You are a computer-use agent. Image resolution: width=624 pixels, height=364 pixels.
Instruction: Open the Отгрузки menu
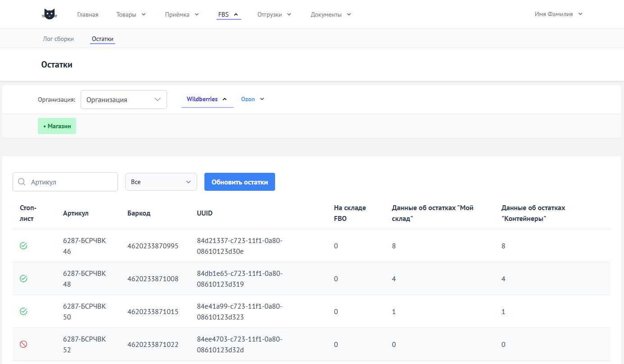(274, 14)
